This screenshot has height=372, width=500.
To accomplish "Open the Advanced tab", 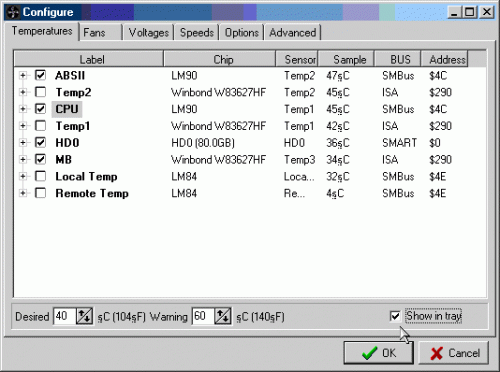I will [293, 33].
